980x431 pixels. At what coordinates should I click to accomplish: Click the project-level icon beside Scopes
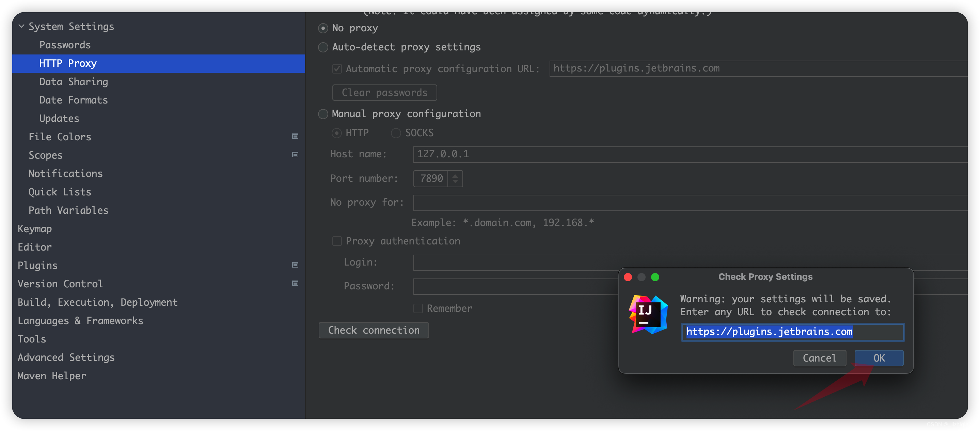click(x=295, y=155)
